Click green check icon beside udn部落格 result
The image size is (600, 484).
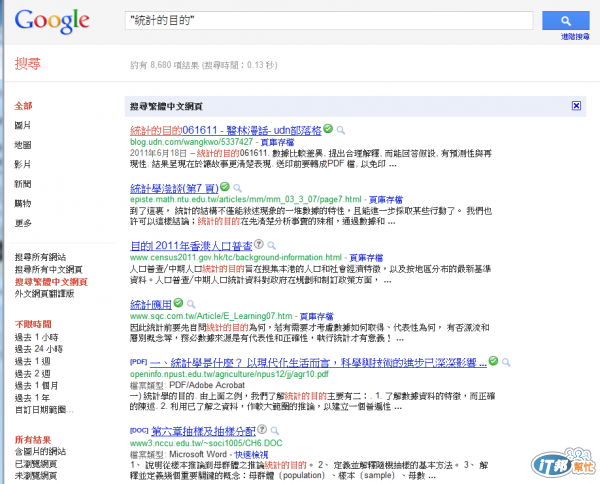pos(328,129)
